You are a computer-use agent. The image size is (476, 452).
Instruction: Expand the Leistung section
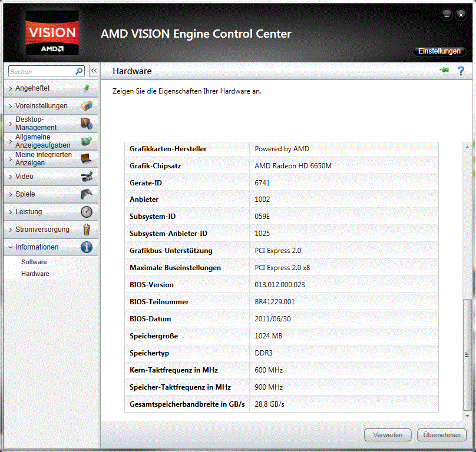pyautogui.click(x=51, y=212)
